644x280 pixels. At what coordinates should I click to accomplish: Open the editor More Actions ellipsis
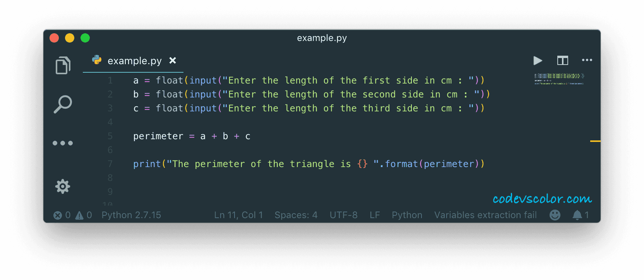coord(587,60)
